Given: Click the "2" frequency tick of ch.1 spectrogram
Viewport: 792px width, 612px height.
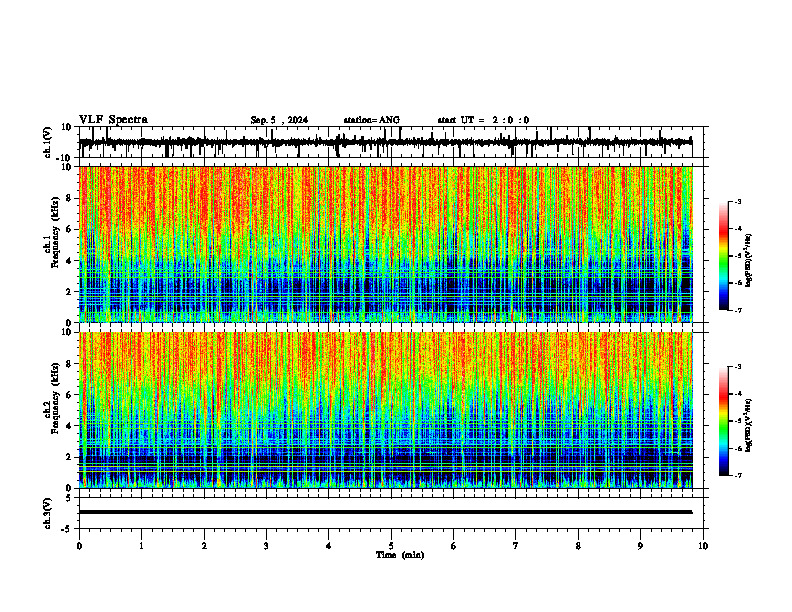Looking at the screenshot, I should [70, 292].
